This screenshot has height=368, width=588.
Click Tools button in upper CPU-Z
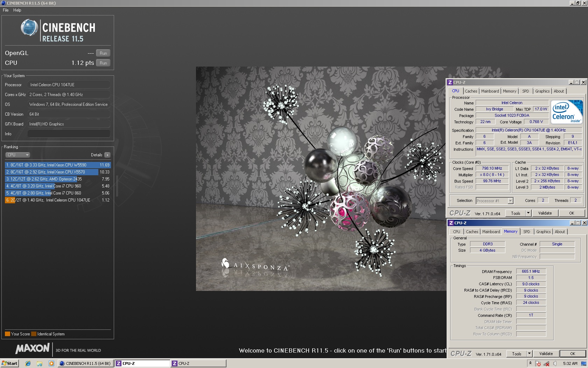(516, 213)
